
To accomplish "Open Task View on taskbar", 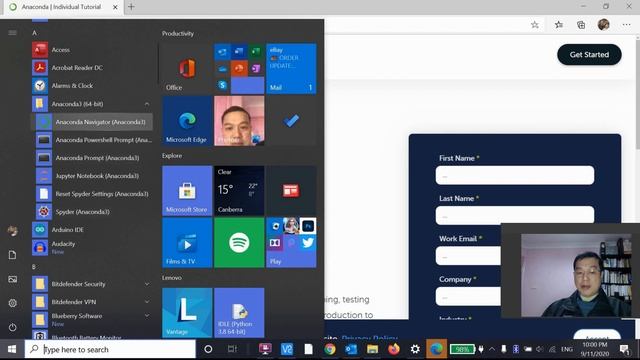I will click(x=233, y=349).
